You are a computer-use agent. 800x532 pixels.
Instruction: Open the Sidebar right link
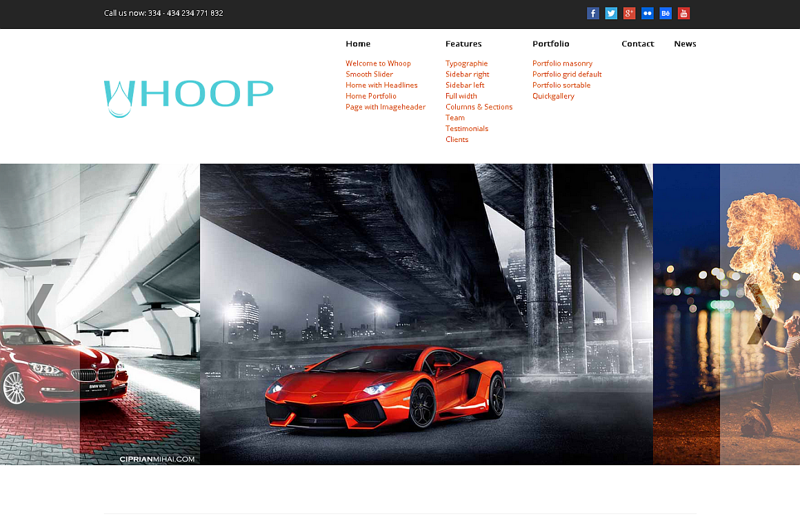(467, 74)
